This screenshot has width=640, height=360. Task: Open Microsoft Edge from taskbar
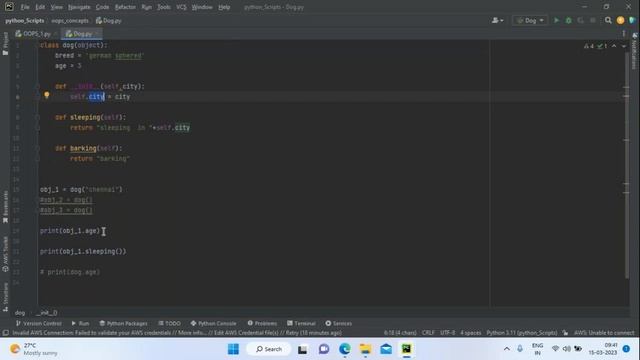[344, 349]
